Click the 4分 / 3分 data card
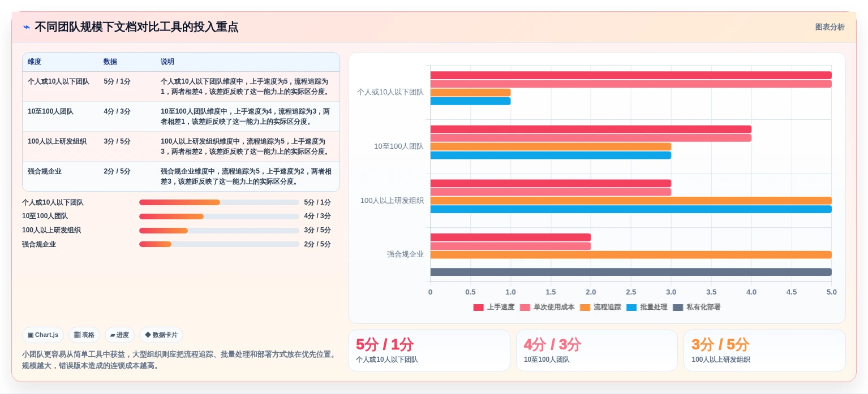Image resolution: width=868 pixels, height=394 pixels. [x=597, y=350]
